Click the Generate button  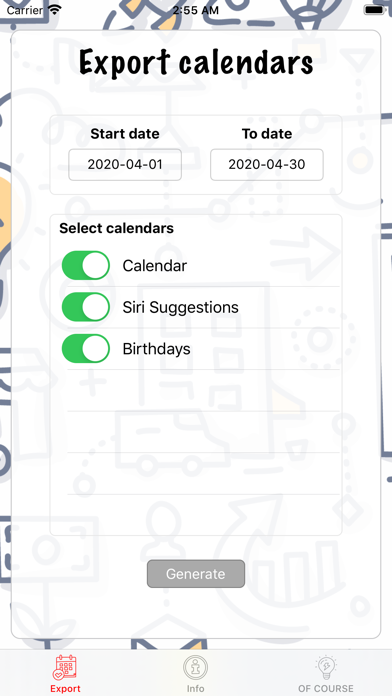click(x=196, y=574)
